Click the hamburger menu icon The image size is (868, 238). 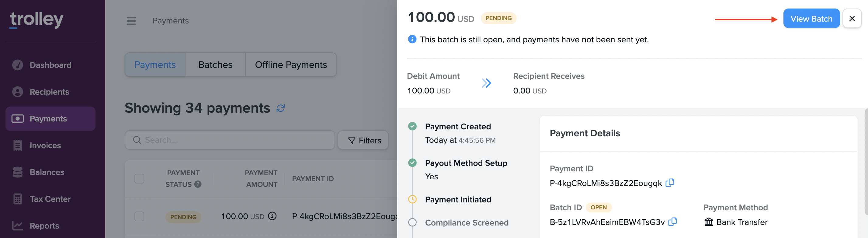pyautogui.click(x=131, y=21)
